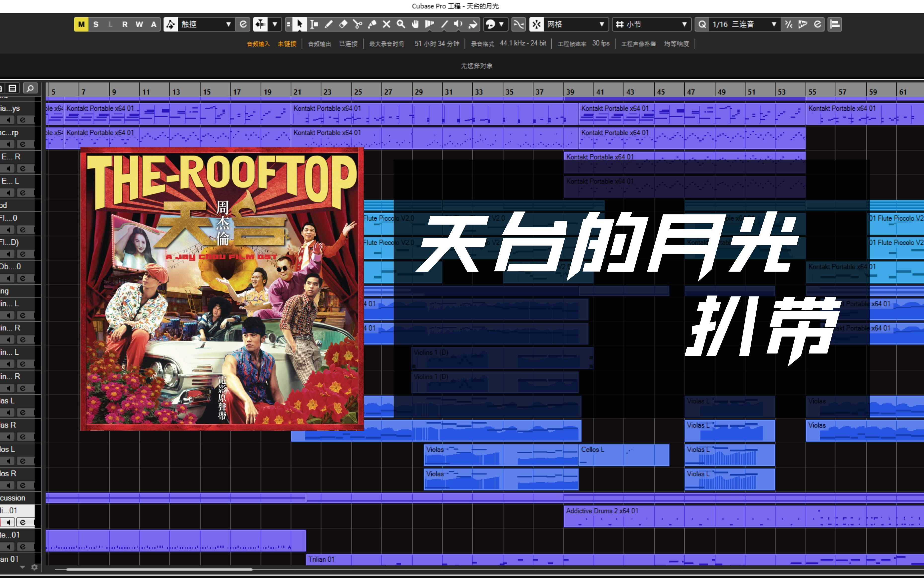Click the Quantize Q apply button

click(702, 24)
